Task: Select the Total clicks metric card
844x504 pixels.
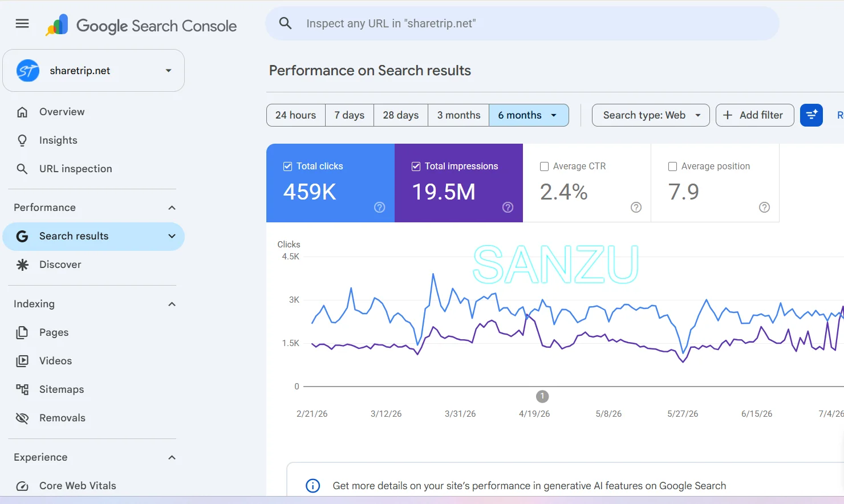Action: pyautogui.click(x=330, y=183)
